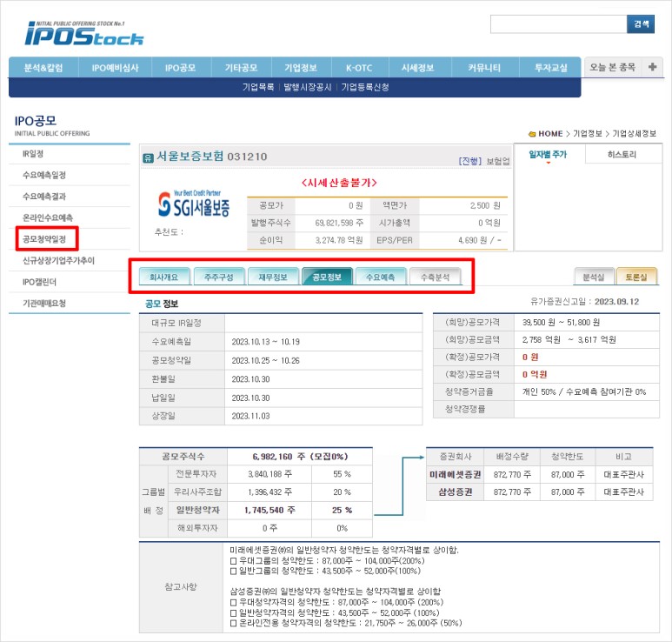The image size is (672, 642).
Task: Focus the search input field
Action: (x=558, y=24)
